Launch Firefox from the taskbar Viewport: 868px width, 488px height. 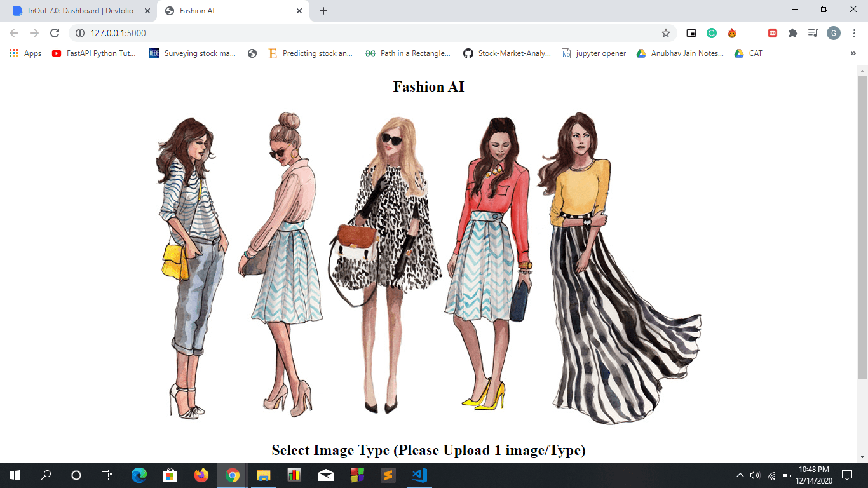pos(201,475)
